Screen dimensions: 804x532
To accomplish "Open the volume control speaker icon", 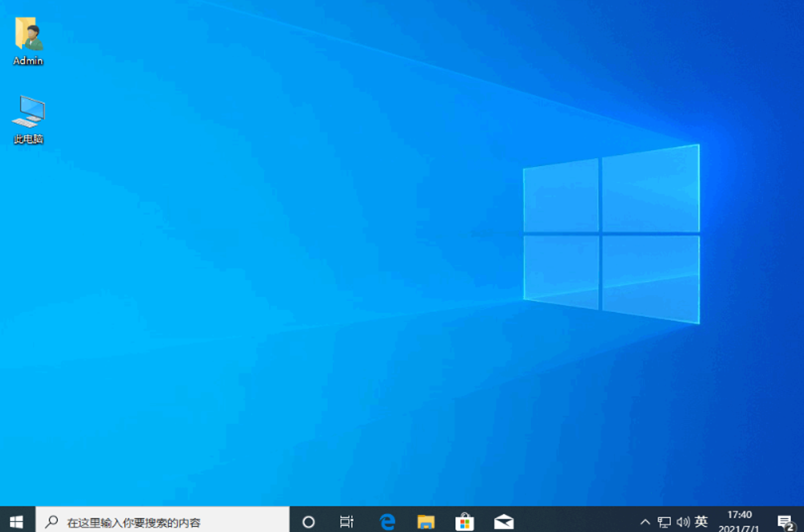I will (x=682, y=522).
